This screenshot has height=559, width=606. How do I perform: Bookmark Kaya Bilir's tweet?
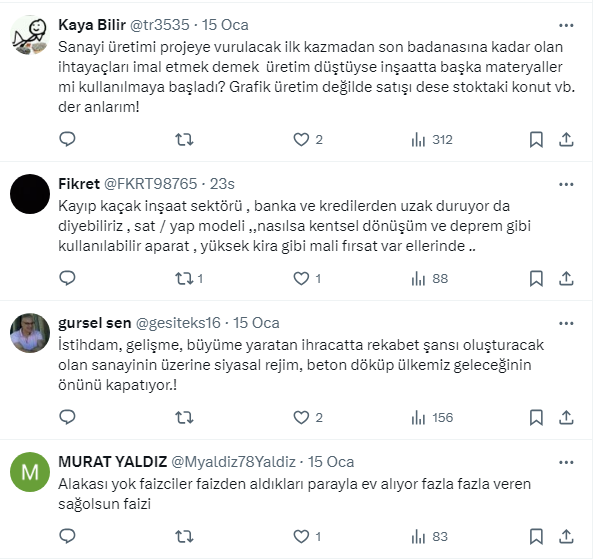coord(536,140)
